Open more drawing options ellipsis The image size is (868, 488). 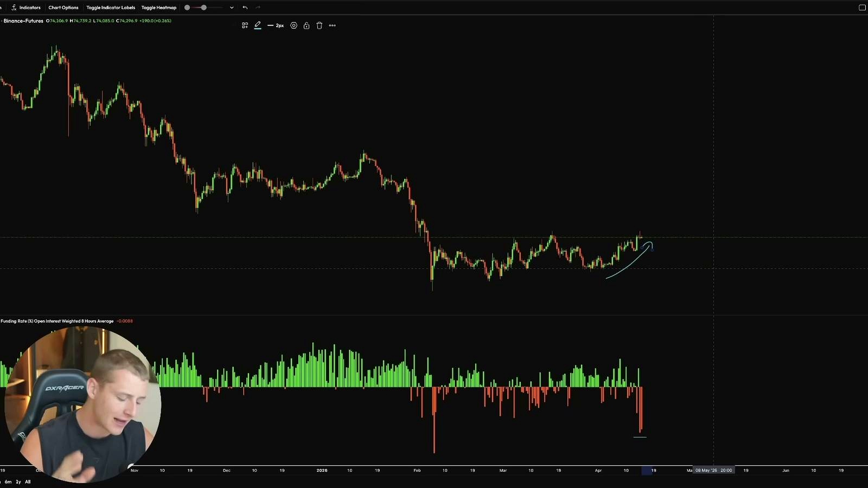333,25
